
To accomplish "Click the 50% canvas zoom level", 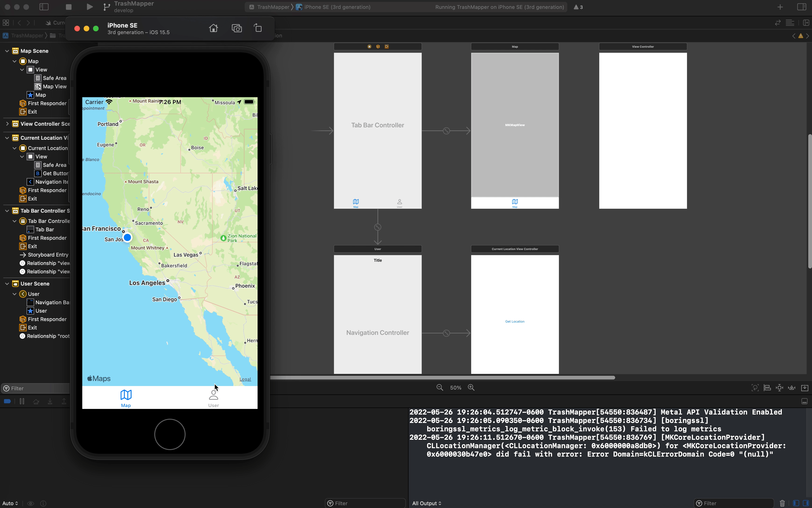I will [x=456, y=388].
